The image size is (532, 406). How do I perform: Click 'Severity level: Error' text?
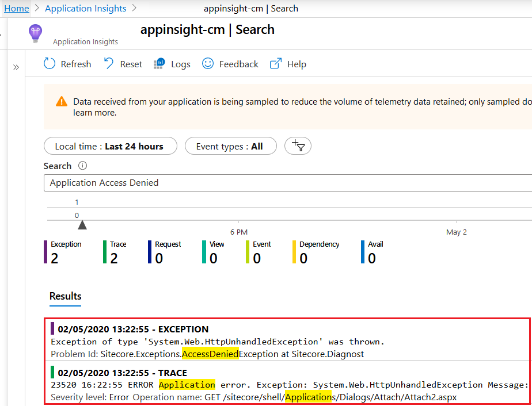(90, 397)
